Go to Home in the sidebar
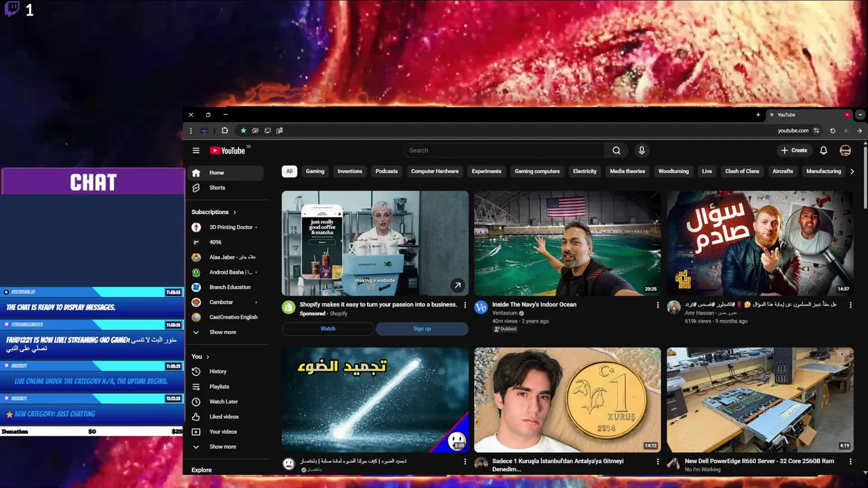 tap(225, 173)
